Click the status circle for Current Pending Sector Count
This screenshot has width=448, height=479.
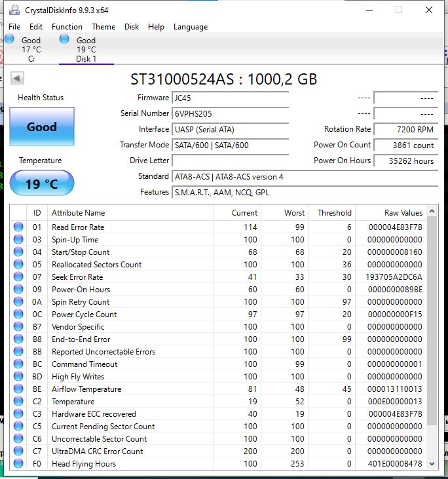click(18, 426)
